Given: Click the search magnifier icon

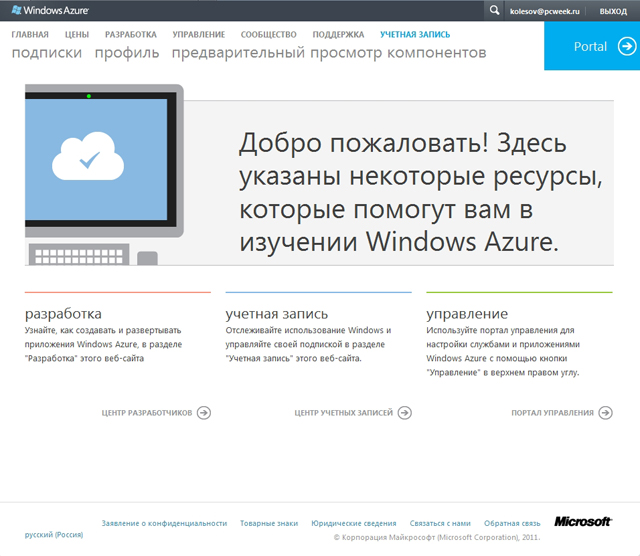Looking at the screenshot, I should click(x=494, y=10).
